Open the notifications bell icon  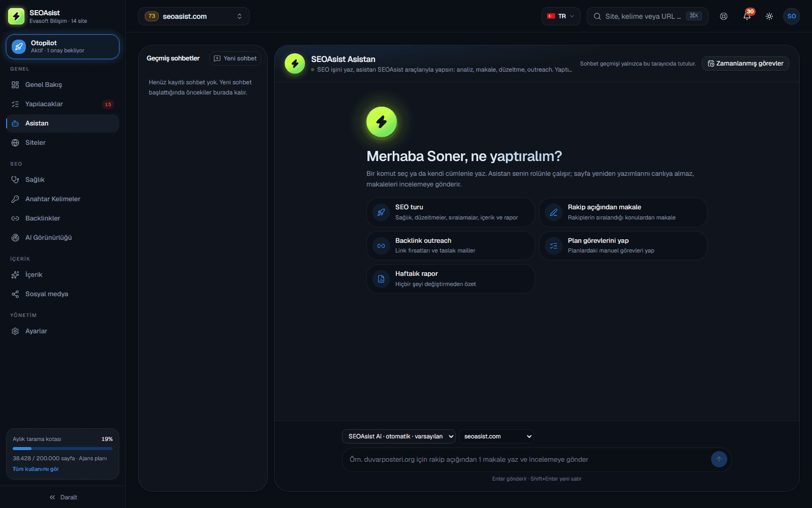pos(747,16)
